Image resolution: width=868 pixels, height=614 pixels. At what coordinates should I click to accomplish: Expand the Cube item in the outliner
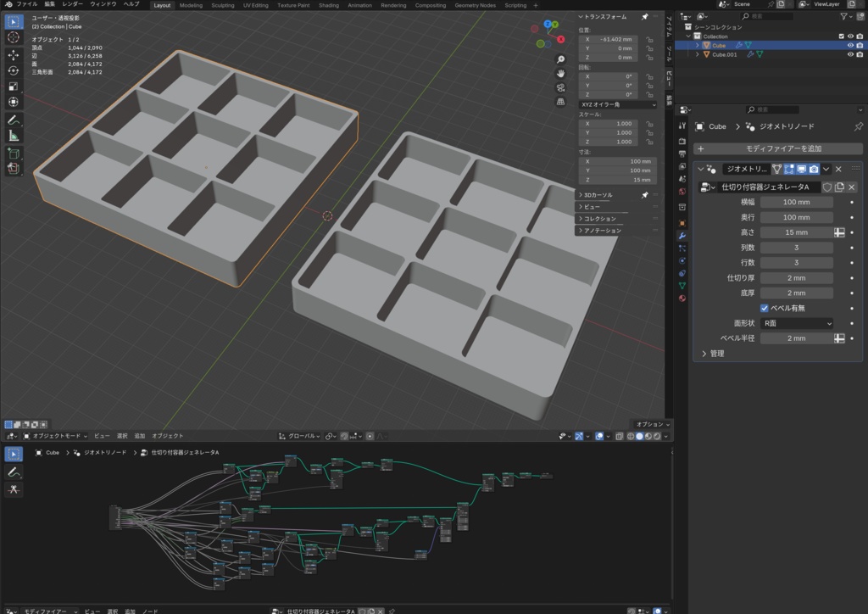pos(698,45)
